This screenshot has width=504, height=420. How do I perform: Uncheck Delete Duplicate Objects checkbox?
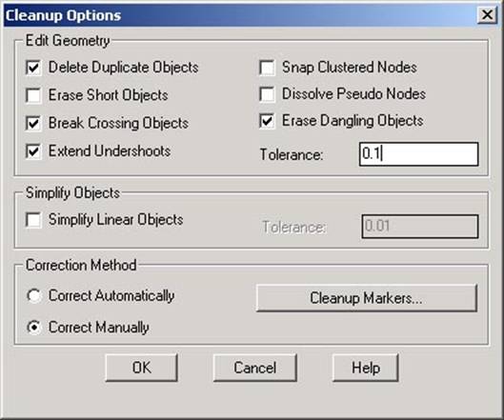click(33, 68)
